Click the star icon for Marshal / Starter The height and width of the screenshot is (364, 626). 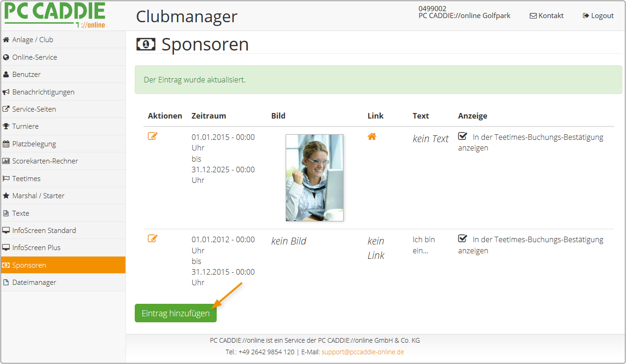click(6, 196)
